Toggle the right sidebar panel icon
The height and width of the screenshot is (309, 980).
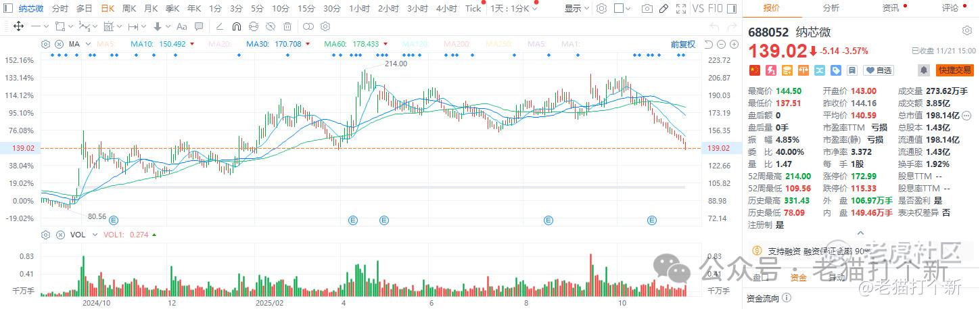731,9
